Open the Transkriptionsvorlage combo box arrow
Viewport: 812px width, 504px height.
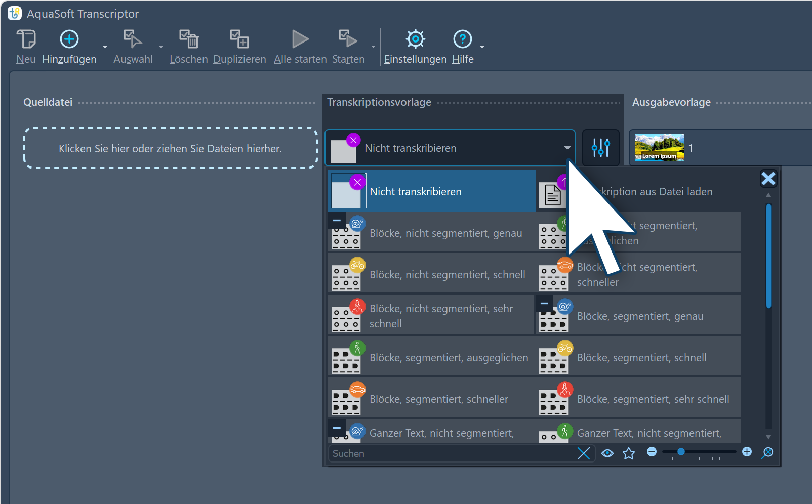coord(566,148)
